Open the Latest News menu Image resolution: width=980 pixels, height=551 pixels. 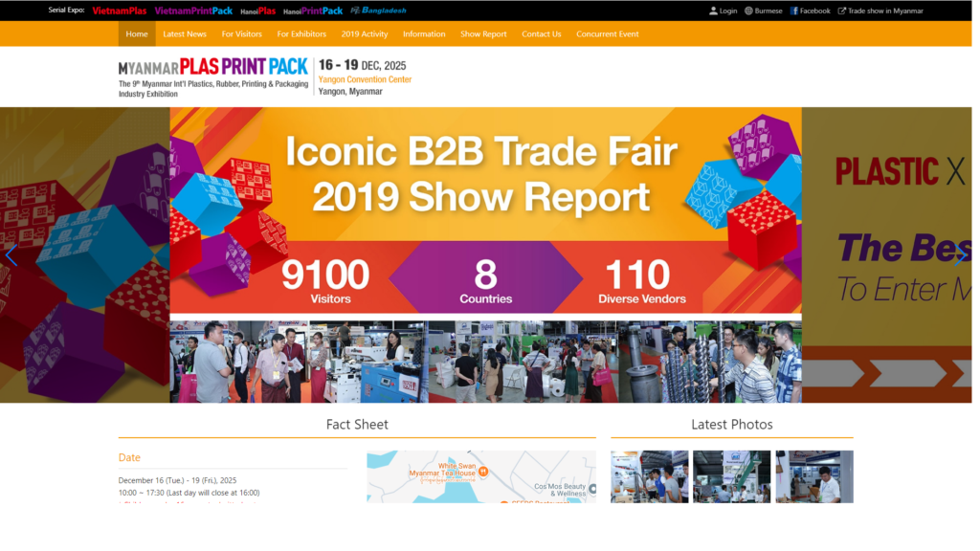185,33
